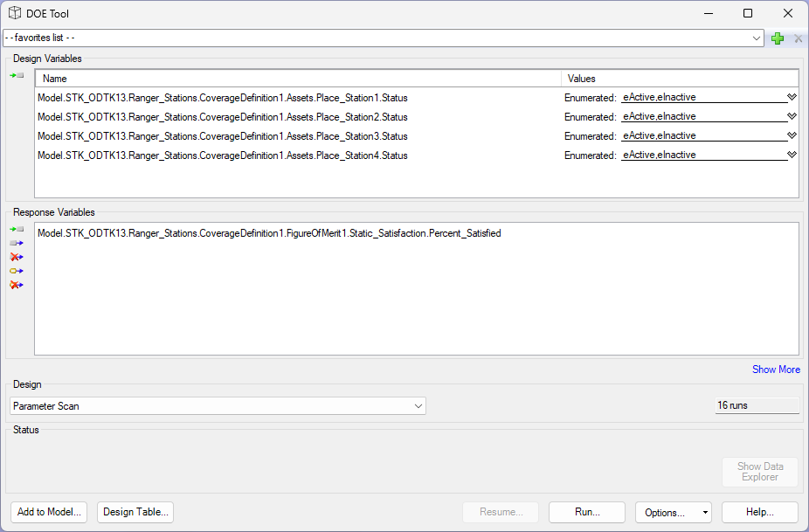Click add variable icon in Design Variables

17,76
